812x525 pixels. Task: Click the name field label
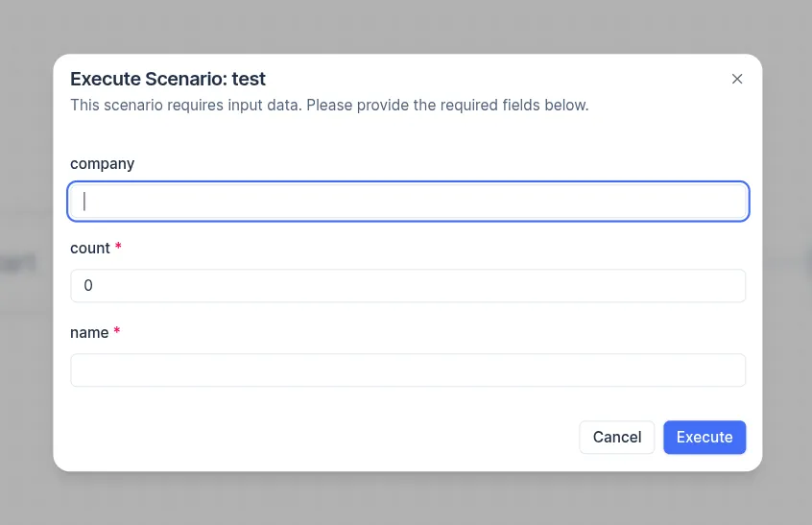click(89, 333)
